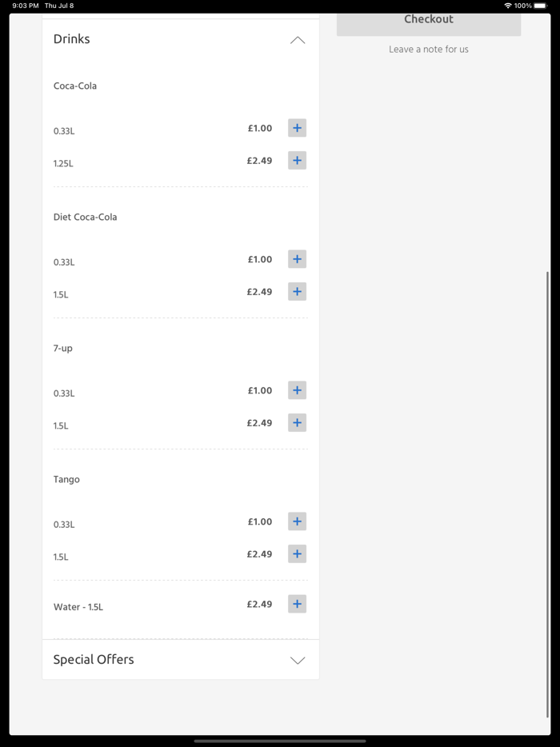Open the Special Offers category heading
Image resolution: width=560 pixels, height=747 pixels.
[x=94, y=660]
